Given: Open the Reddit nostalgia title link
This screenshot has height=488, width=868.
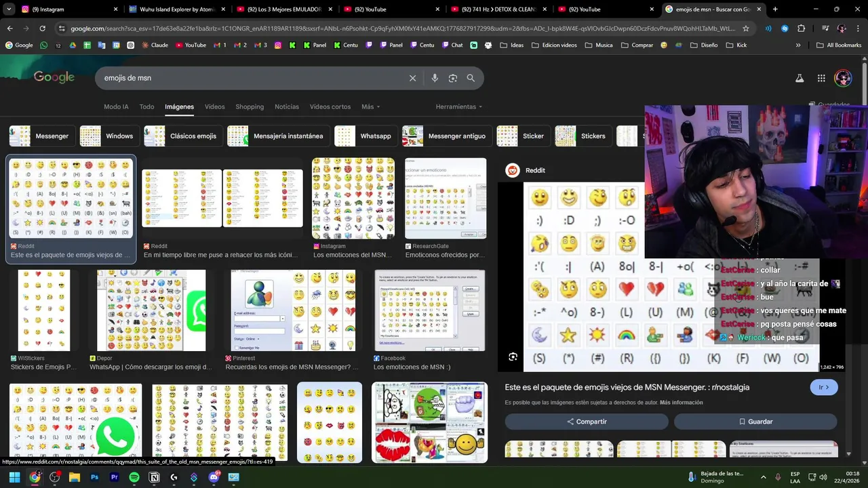Looking at the screenshot, I should pyautogui.click(x=627, y=387).
